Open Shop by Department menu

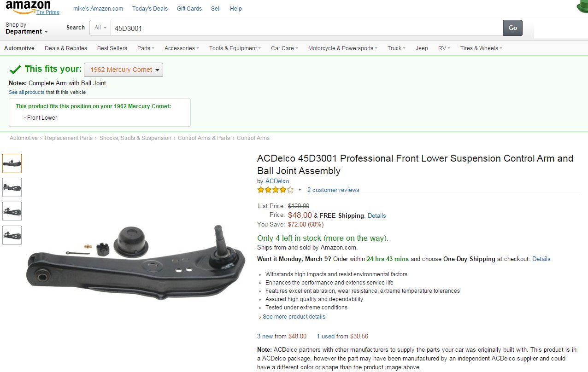[26, 29]
